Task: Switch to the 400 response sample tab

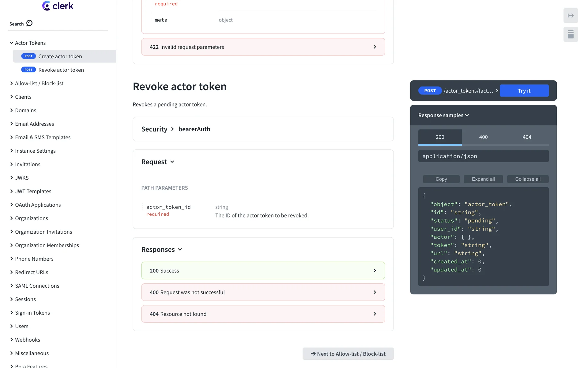Action: coord(483,137)
